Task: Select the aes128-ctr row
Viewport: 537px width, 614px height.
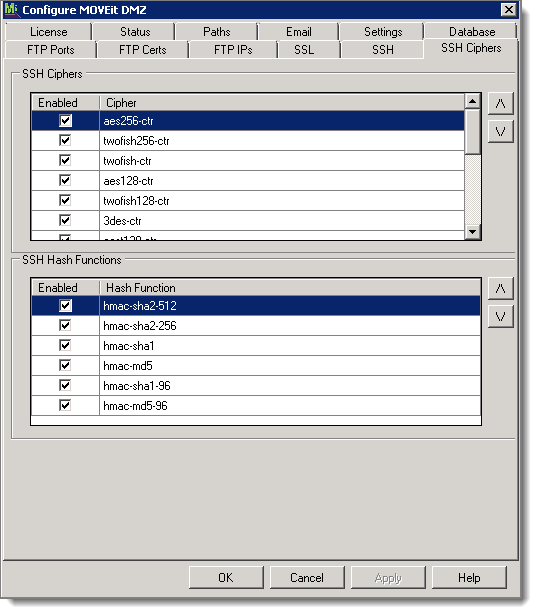Action: 248,181
